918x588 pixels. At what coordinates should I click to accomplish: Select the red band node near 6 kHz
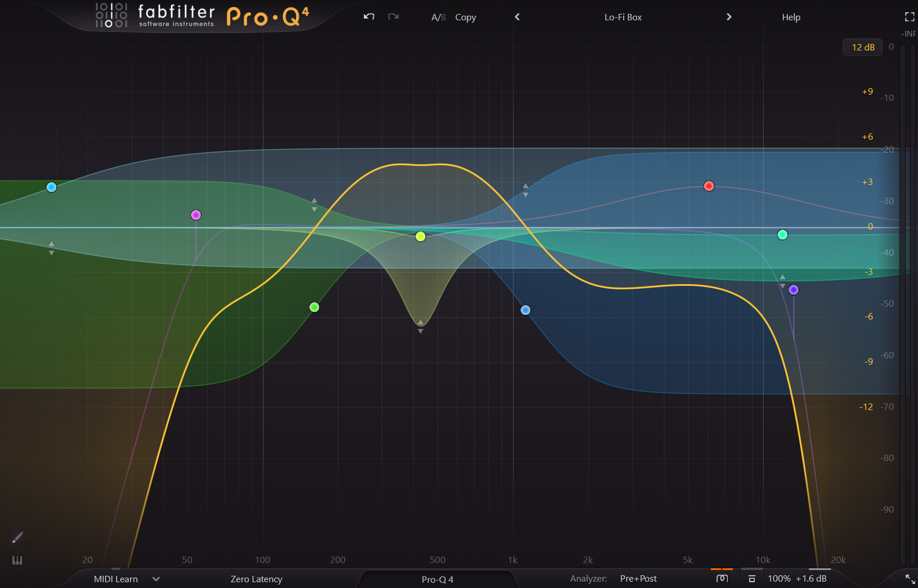(x=709, y=186)
